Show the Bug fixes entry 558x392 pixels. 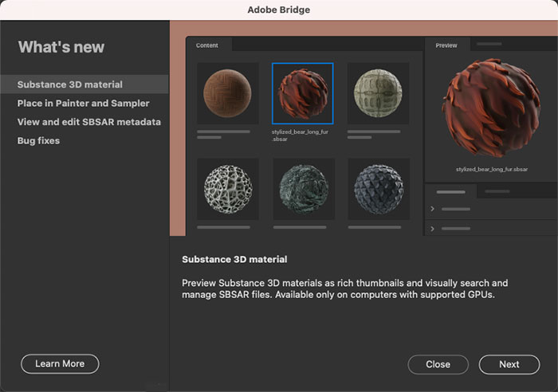38,140
